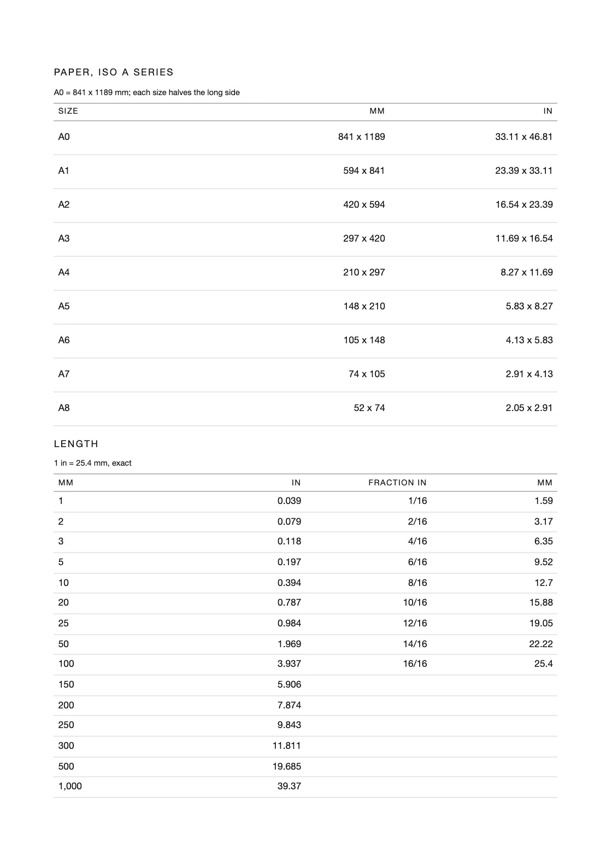The width and height of the screenshot is (612, 868).
Task: Click the 8/16 fraction cell
Action: [x=417, y=583]
